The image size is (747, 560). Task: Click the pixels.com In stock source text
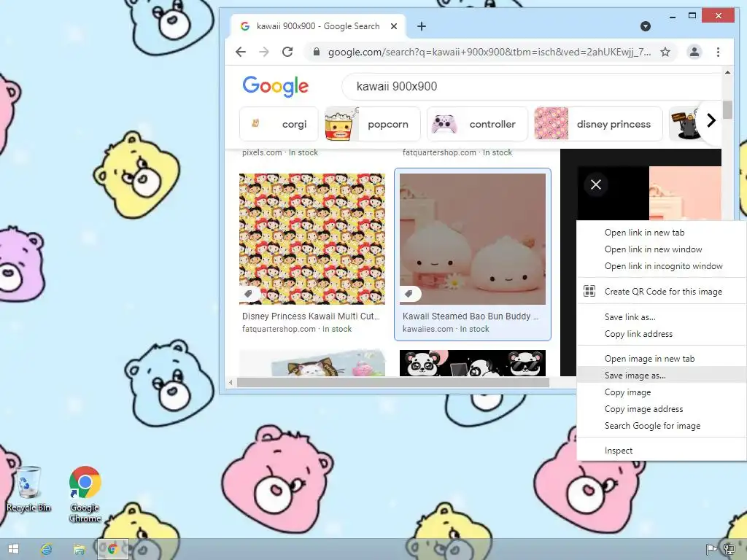pos(279,152)
